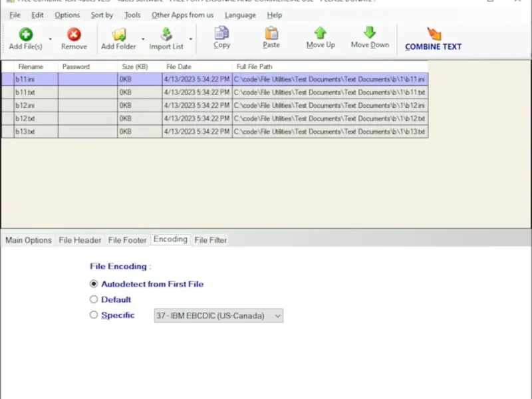This screenshot has width=532, height=399.
Task: Click the Move Up green arrow
Action: [321, 33]
